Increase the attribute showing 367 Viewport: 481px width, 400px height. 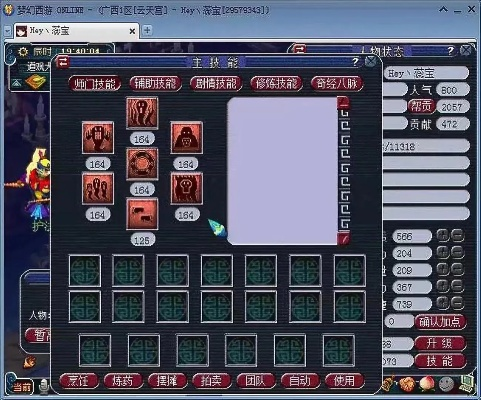(443, 286)
